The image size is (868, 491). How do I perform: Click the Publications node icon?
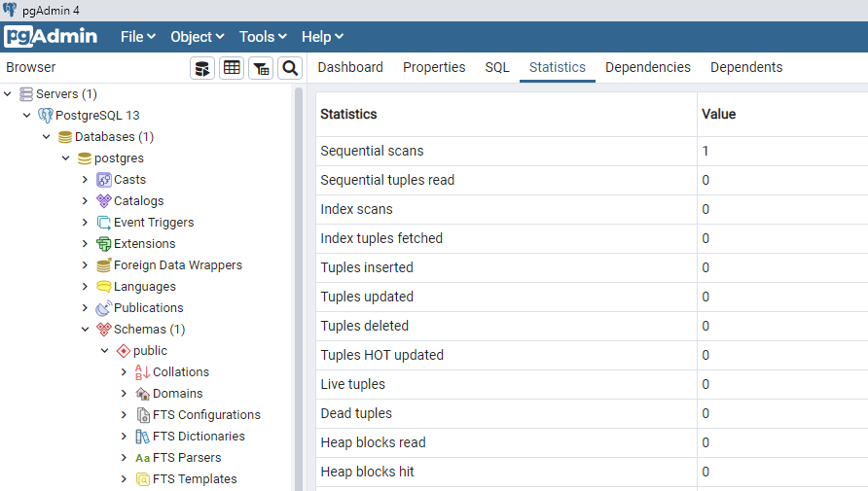(x=103, y=308)
